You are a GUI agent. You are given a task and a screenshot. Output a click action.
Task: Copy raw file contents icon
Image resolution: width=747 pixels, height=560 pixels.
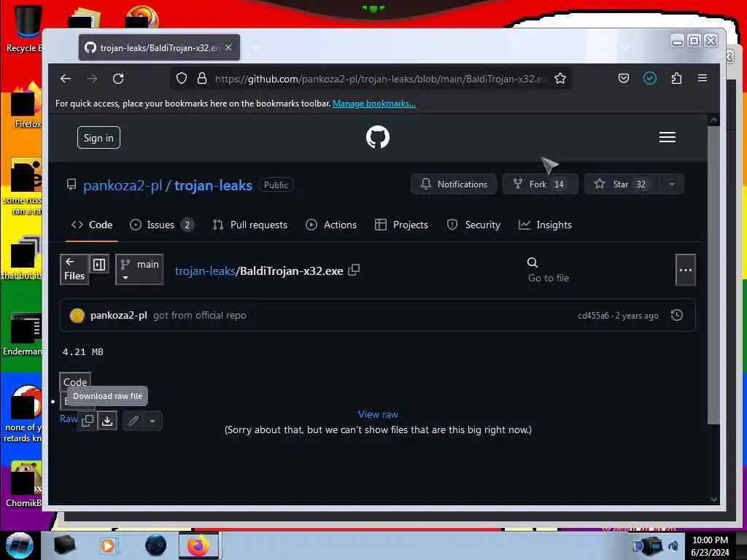(88, 421)
